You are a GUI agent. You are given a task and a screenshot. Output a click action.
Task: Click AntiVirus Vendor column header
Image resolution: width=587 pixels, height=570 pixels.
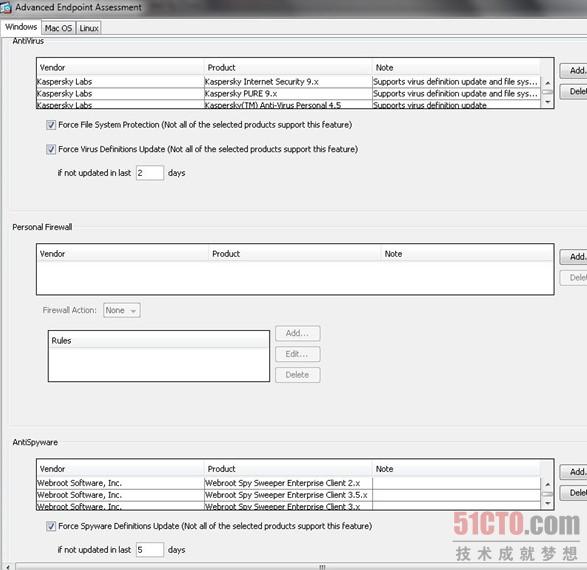tap(121, 68)
